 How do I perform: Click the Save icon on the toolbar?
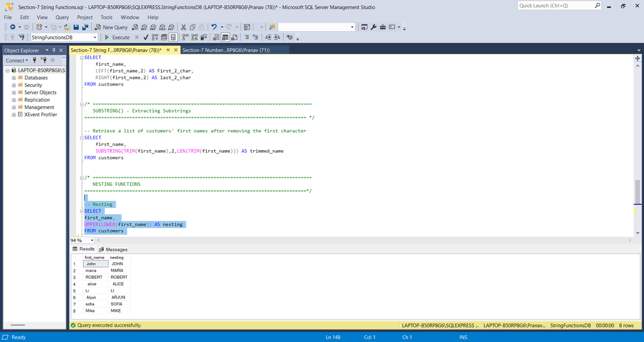coord(76,27)
